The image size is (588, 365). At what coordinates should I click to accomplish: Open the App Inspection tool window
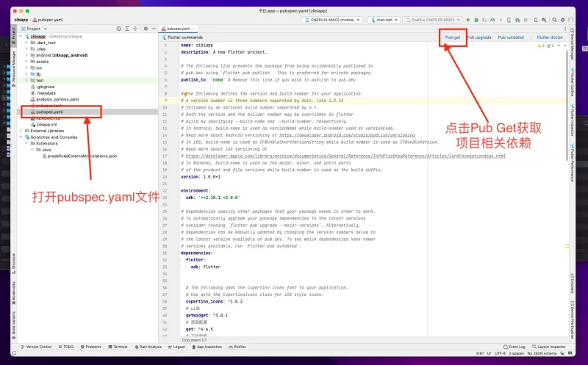[207, 347]
